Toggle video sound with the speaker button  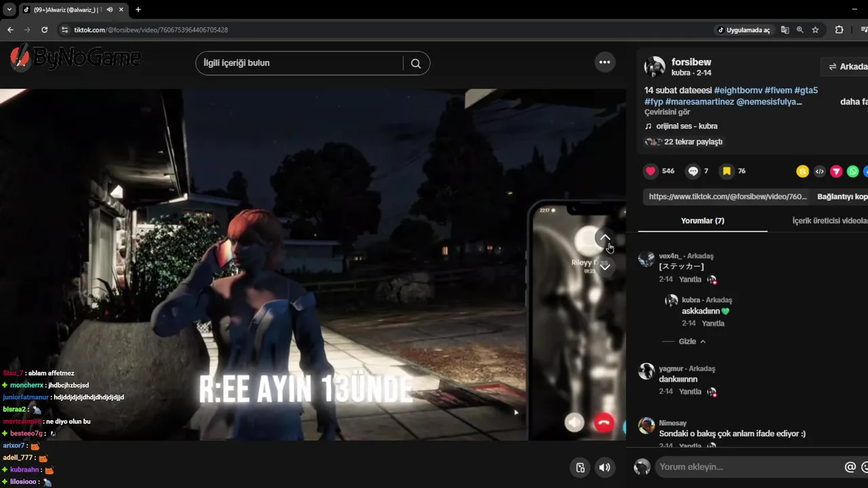604,467
